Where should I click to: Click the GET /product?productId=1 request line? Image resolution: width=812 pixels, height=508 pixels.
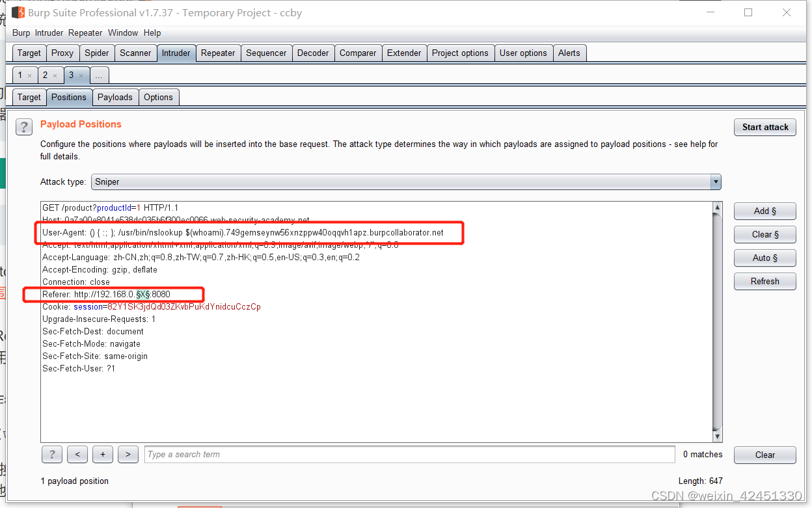pos(111,208)
